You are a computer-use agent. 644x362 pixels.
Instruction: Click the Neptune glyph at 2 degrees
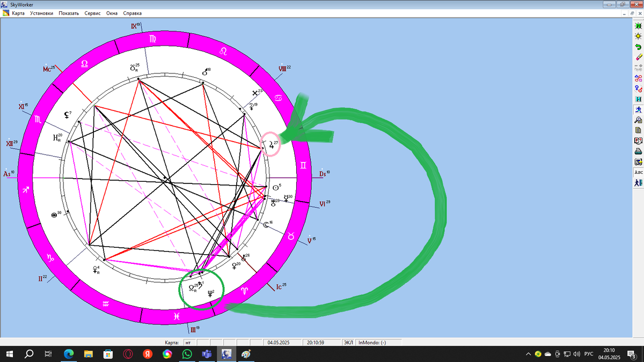[210, 293]
